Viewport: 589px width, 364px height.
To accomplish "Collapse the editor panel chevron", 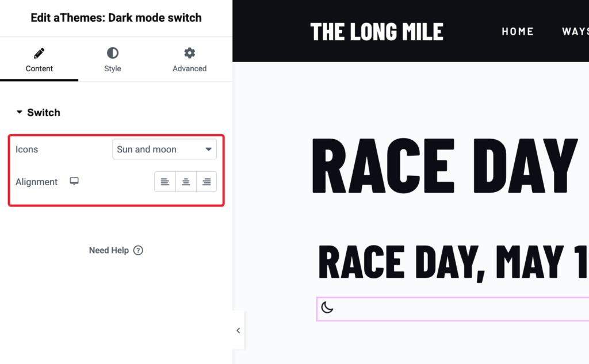I will pyautogui.click(x=238, y=331).
